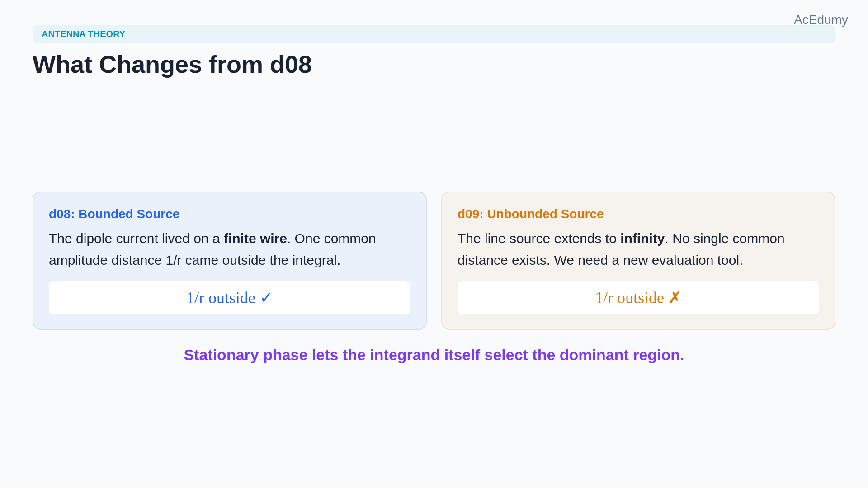Click the word Stationary in purple text

click(x=221, y=355)
